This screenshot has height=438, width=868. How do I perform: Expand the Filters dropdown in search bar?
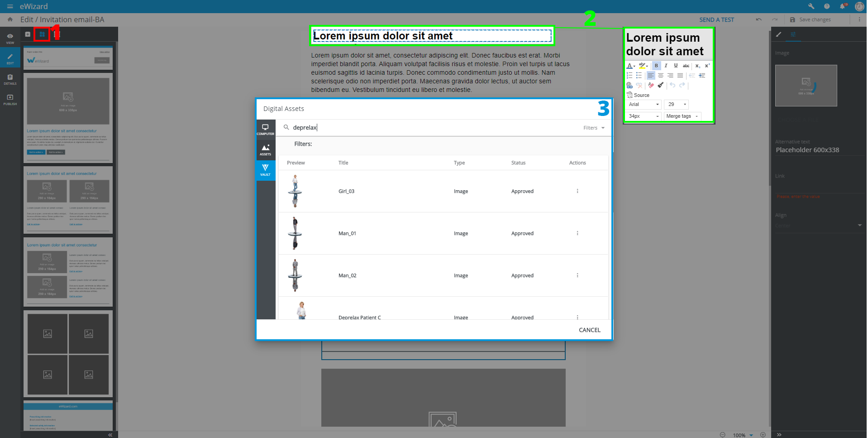[x=594, y=128]
